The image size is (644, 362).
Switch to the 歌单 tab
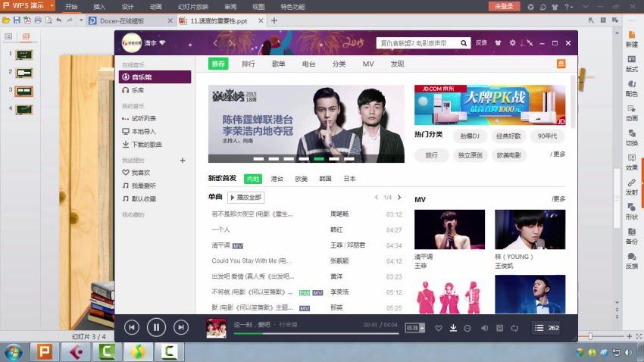[279, 64]
